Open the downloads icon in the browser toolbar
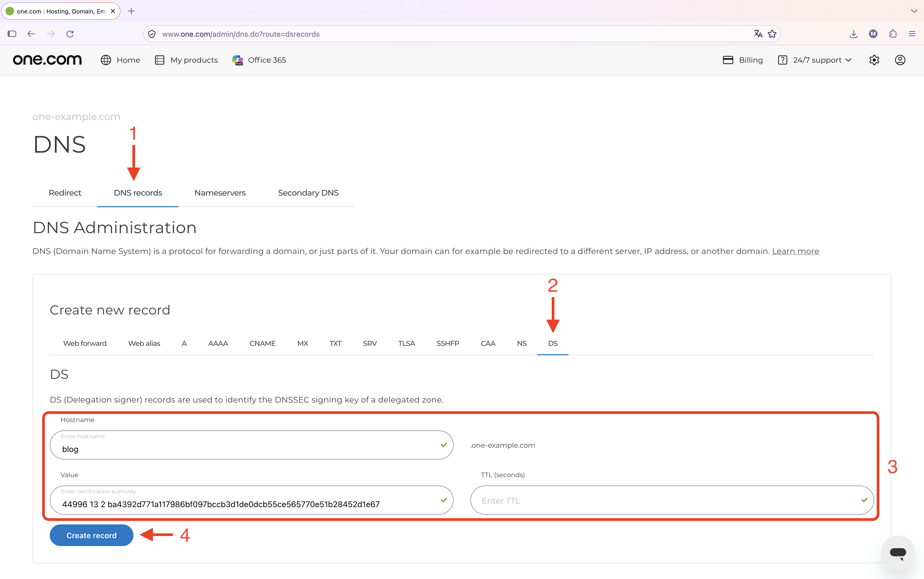The image size is (924, 579). click(853, 34)
